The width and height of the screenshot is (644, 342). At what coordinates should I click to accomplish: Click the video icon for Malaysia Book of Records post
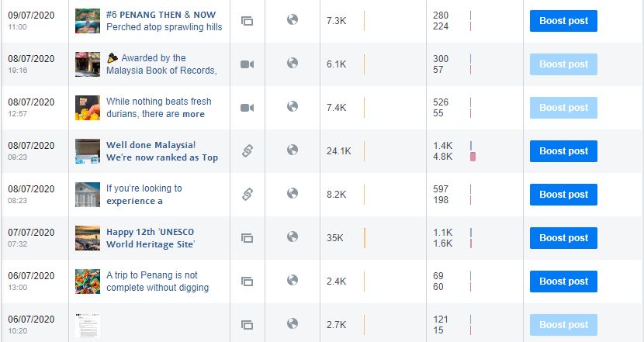tap(247, 64)
